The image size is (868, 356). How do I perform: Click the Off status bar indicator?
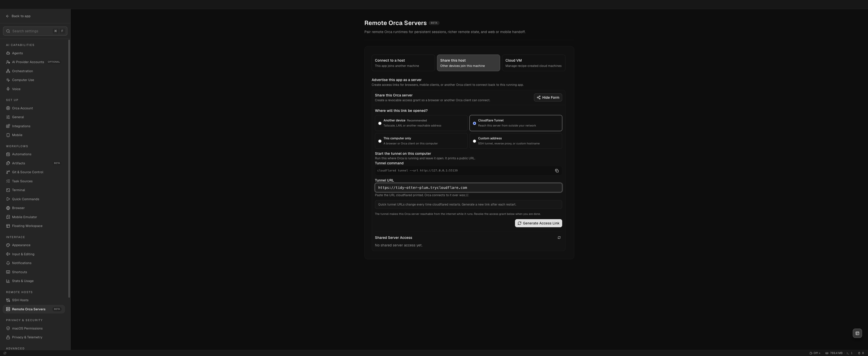tap(815, 353)
